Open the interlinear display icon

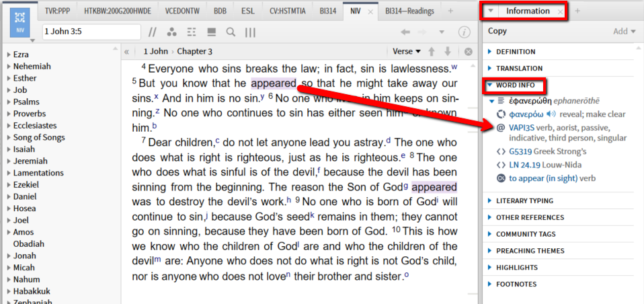(x=192, y=32)
